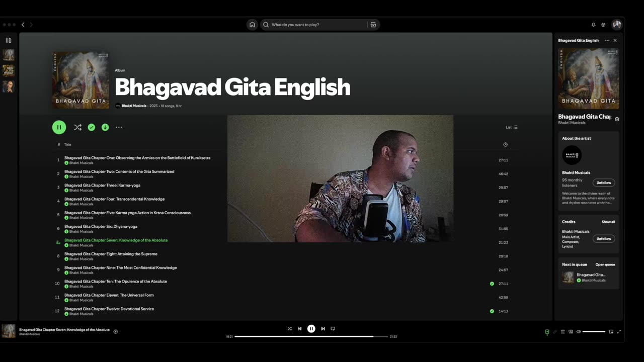Show all credits
644x362 pixels.
[608, 222]
